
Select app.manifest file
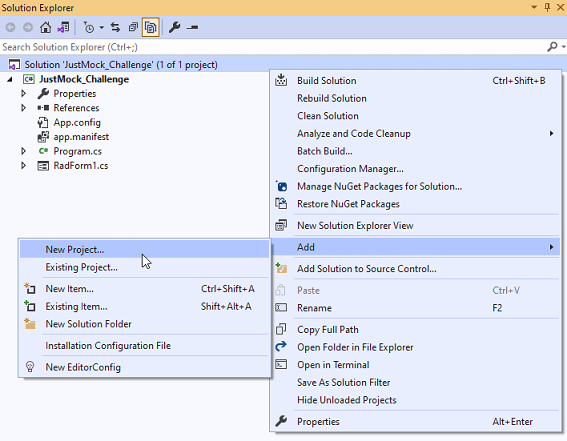(x=81, y=137)
